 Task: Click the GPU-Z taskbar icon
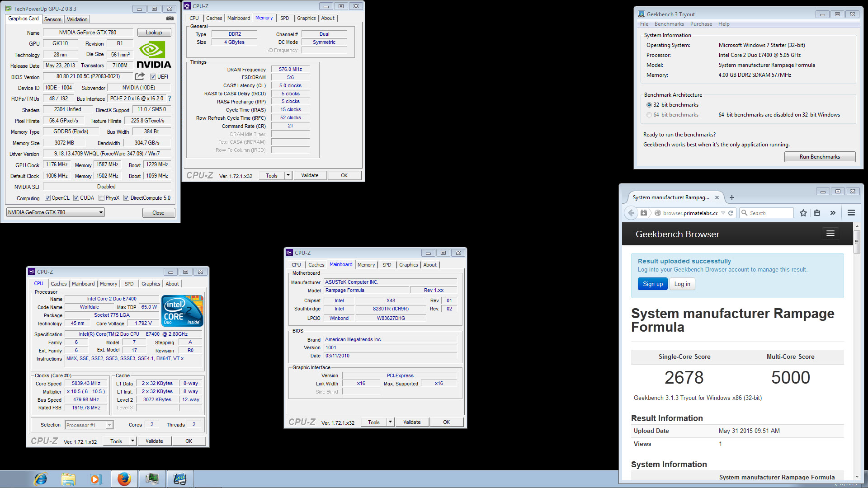click(152, 479)
